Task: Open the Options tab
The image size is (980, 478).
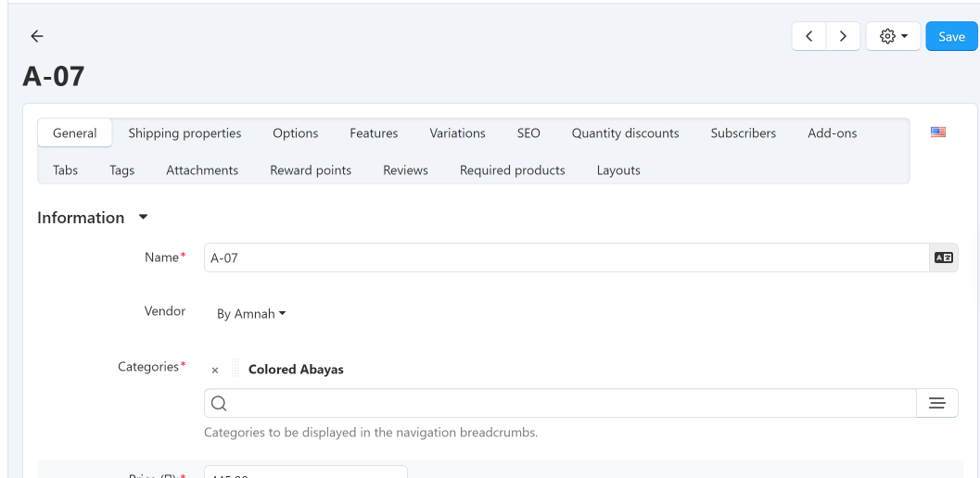Action: tap(296, 133)
